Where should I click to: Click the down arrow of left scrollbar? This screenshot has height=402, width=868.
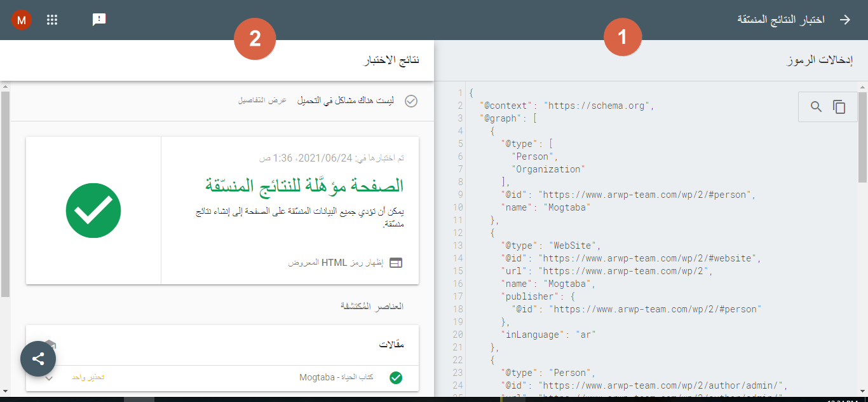pos(5,391)
